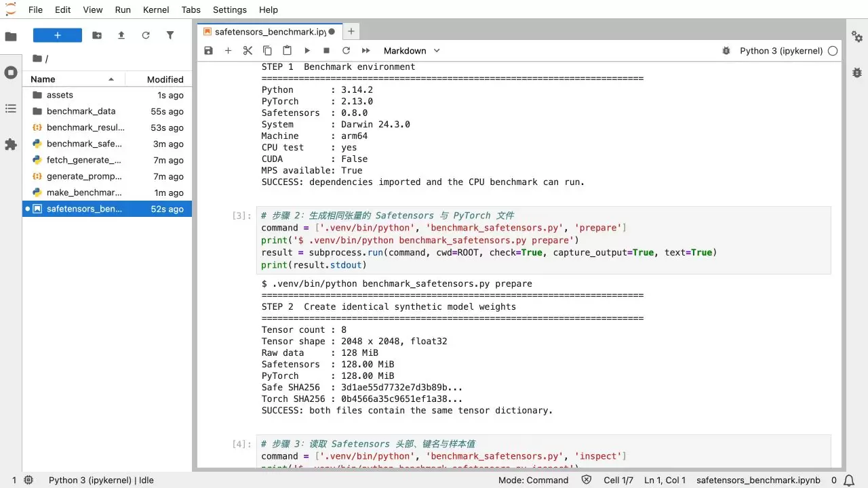Click the trusted notebook shield icon
This screenshot has height=488, width=868.
click(587, 480)
